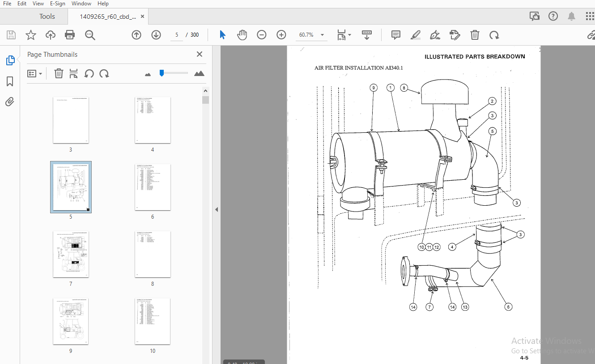Select the page 10 thumbnail
595x364 pixels.
point(153,322)
